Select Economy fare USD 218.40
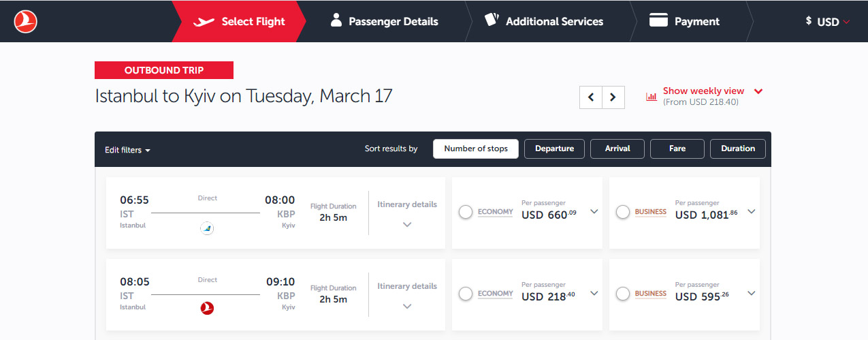868x340 pixels. pos(466,294)
